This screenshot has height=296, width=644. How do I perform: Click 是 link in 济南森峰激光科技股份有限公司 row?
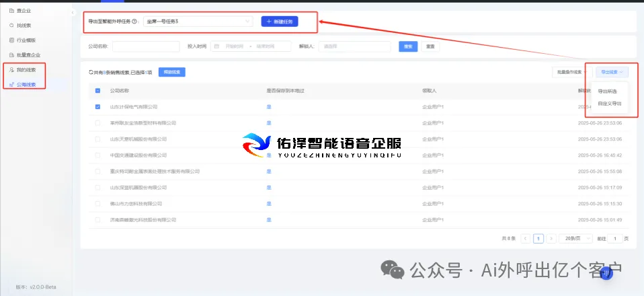point(269,220)
